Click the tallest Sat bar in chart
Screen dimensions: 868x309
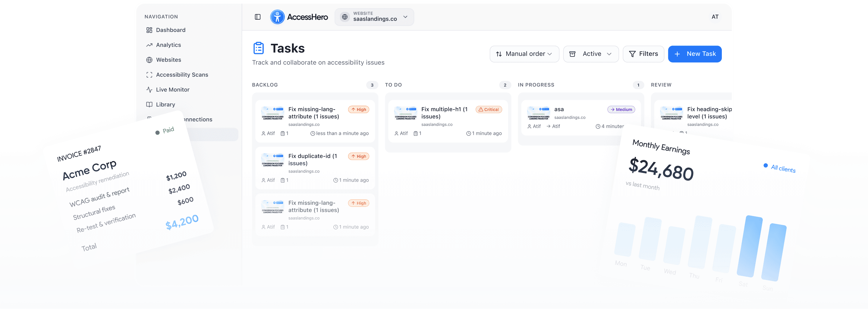(x=750, y=246)
